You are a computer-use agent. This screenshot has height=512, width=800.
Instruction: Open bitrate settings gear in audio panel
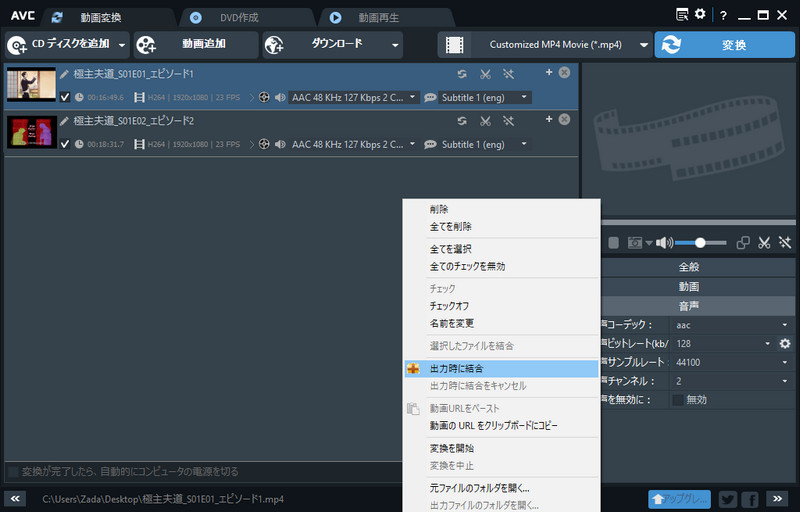785,344
